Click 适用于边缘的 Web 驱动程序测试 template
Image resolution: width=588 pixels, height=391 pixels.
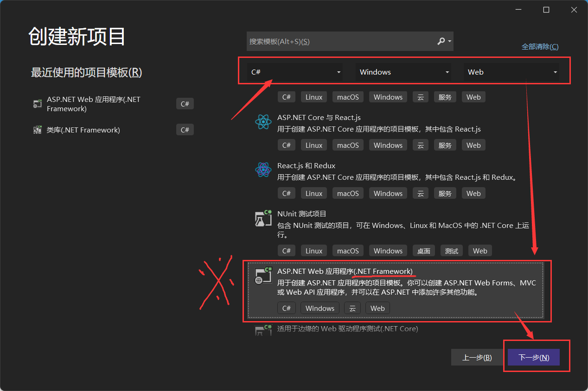(x=348, y=329)
